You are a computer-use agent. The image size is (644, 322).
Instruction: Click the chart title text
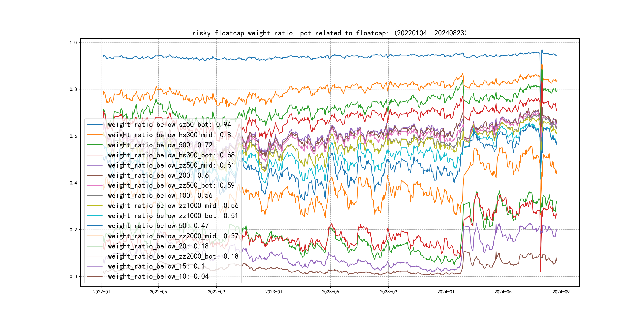click(x=329, y=33)
